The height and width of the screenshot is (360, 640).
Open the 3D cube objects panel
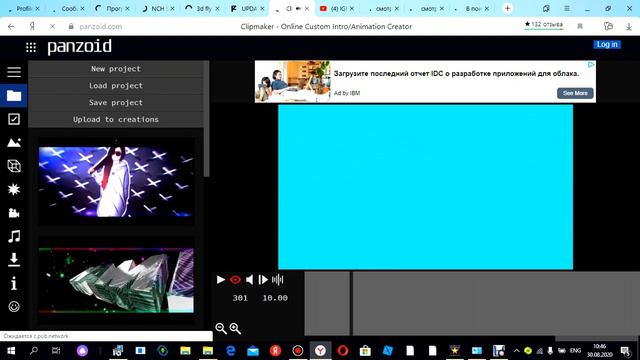coord(14,166)
